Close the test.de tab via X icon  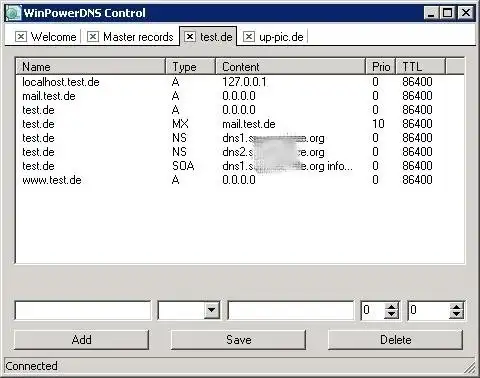coord(190,37)
